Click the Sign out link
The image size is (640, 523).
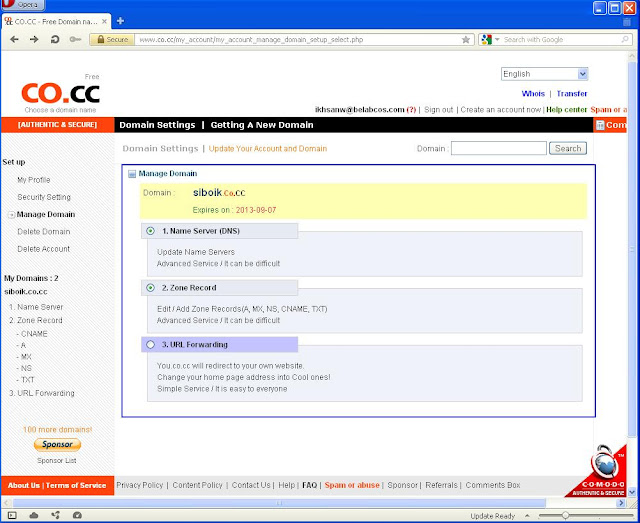coord(438,110)
